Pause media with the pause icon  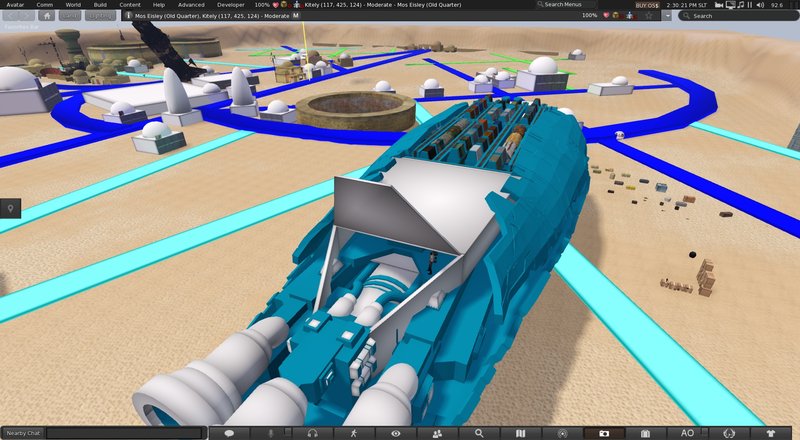tap(750, 5)
